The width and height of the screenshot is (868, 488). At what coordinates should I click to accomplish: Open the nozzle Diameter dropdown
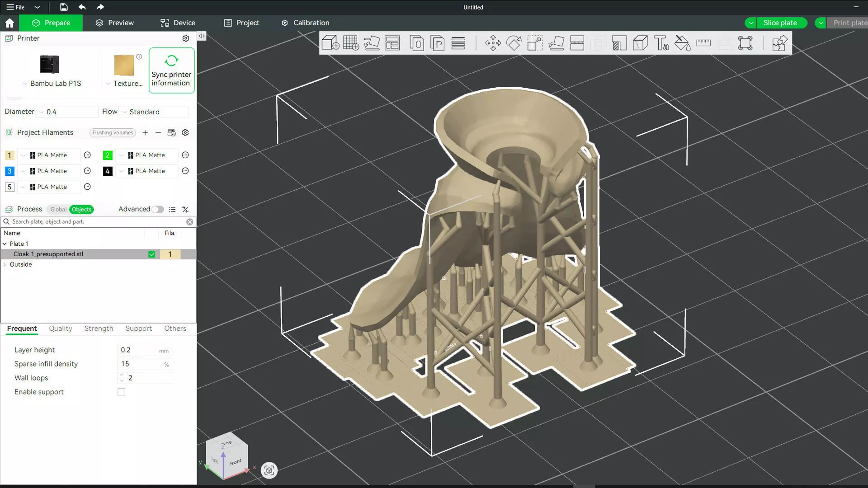tap(68, 112)
